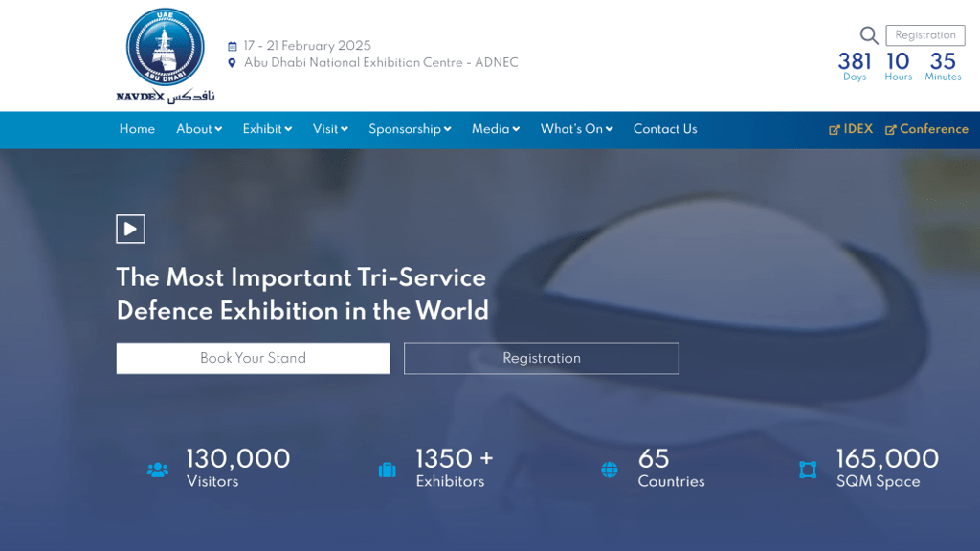The width and height of the screenshot is (980, 551).
Task: Open the search magnifier icon
Action: 869,35
